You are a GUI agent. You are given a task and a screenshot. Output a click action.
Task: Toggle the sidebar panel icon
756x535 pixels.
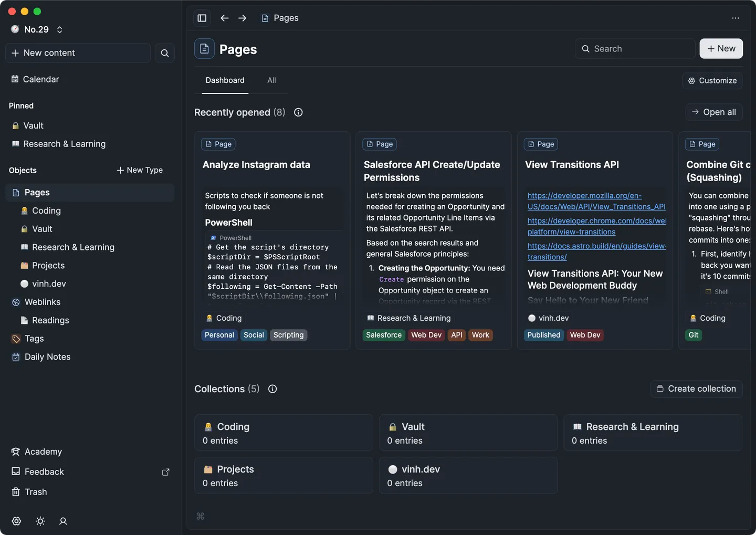[202, 18]
